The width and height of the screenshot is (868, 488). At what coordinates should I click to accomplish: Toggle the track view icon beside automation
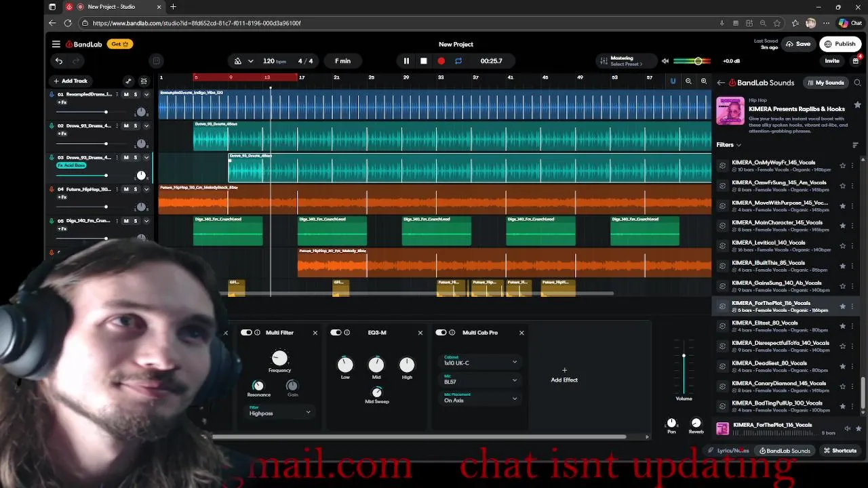point(144,81)
